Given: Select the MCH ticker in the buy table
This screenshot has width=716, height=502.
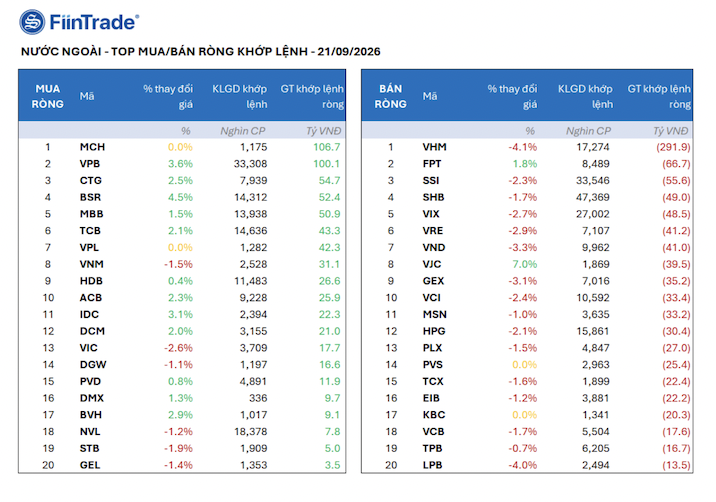Looking at the screenshot, I should tap(92, 147).
